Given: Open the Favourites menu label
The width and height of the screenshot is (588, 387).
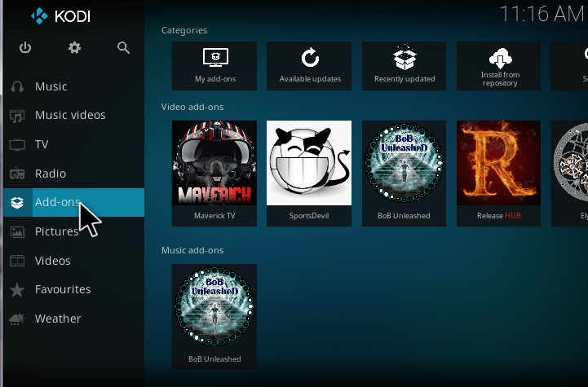Looking at the screenshot, I should click(x=63, y=289).
